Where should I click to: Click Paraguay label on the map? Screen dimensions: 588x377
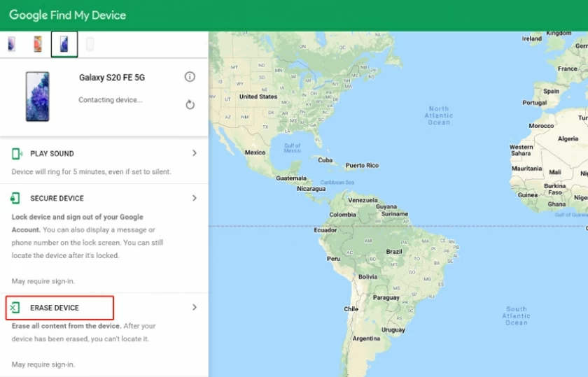(386, 297)
